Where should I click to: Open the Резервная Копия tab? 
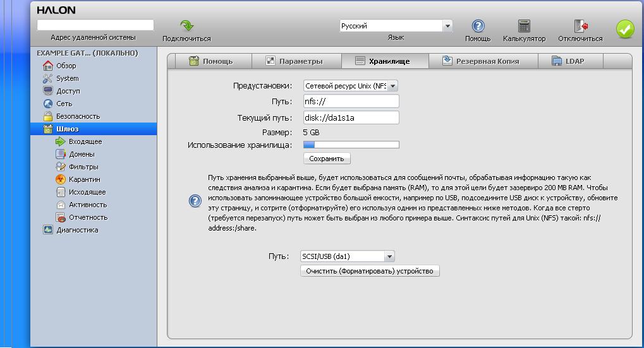(483, 61)
